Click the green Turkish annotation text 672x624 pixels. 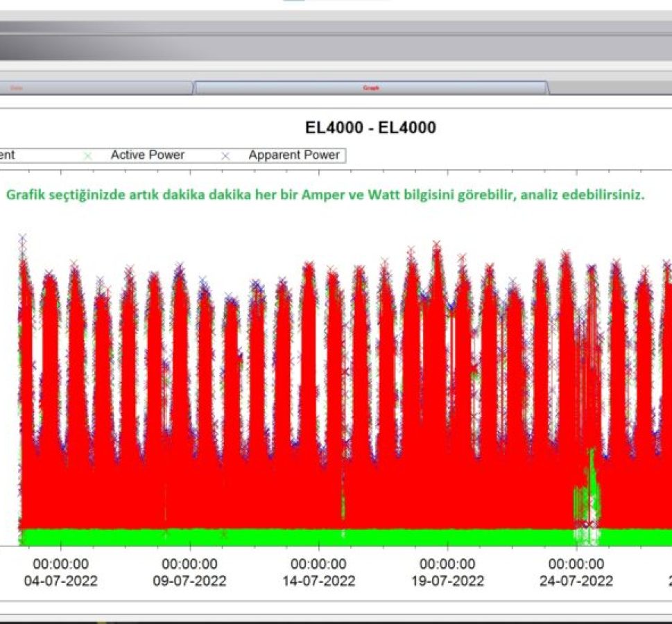(x=325, y=195)
